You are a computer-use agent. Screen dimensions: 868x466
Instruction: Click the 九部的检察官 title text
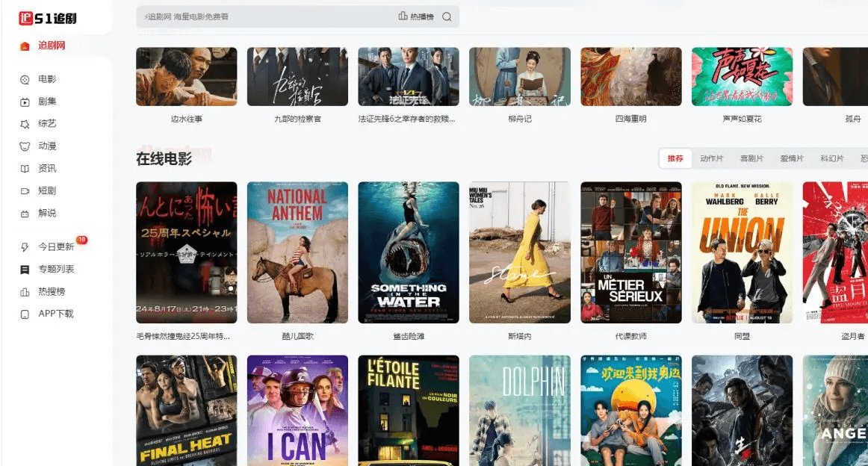coord(298,119)
